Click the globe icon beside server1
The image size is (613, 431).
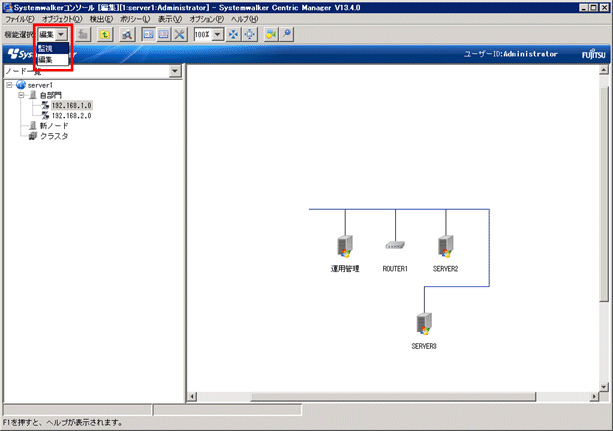(x=21, y=85)
